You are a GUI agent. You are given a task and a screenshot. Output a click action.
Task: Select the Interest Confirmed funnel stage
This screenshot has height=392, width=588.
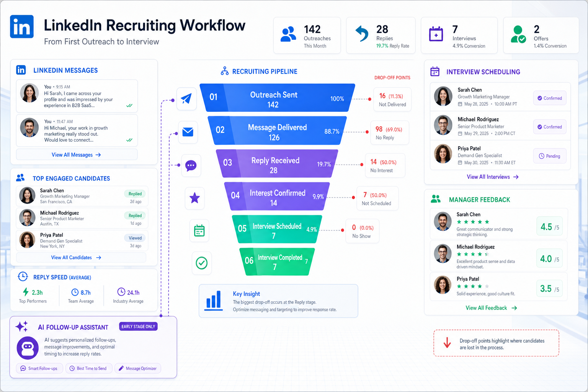[x=277, y=196]
